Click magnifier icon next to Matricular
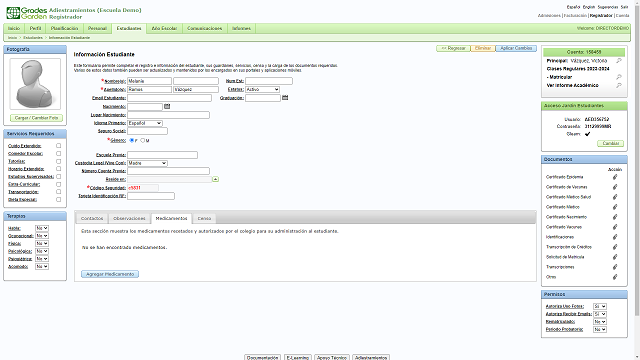 click(619, 77)
